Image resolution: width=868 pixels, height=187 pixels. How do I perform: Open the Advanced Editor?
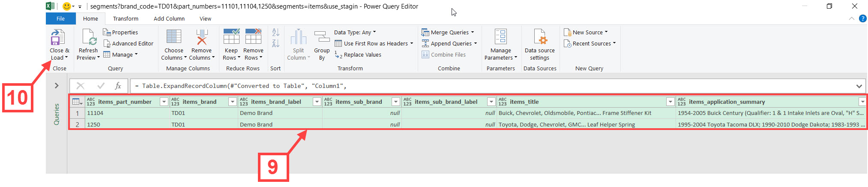coord(128,43)
